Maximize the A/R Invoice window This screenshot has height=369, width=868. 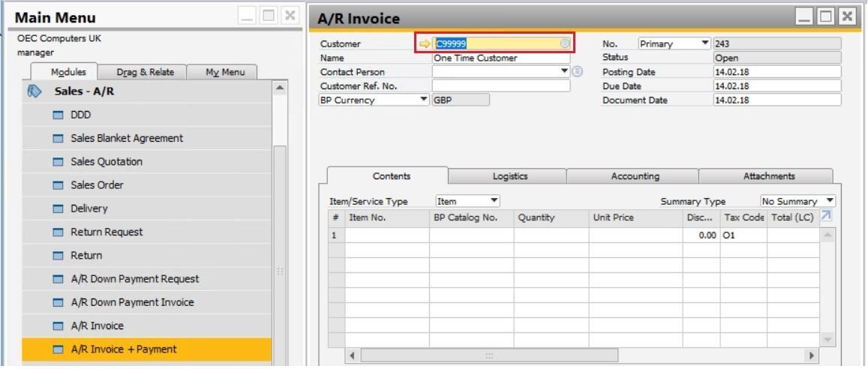click(826, 16)
